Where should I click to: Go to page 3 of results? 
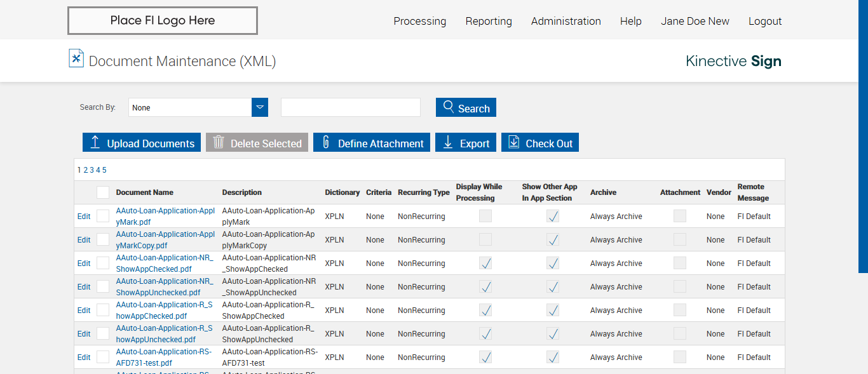(92, 170)
